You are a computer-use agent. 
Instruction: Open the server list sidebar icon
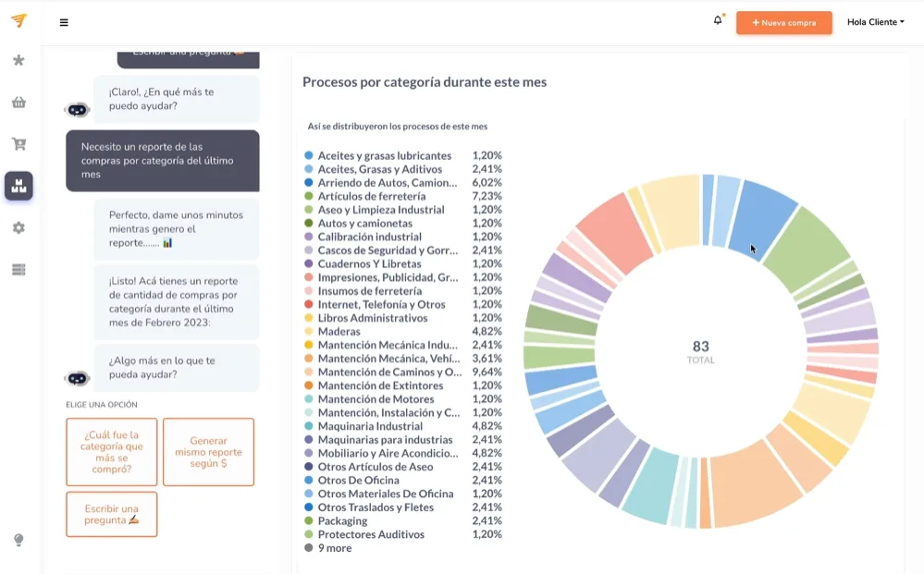(x=18, y=270)
